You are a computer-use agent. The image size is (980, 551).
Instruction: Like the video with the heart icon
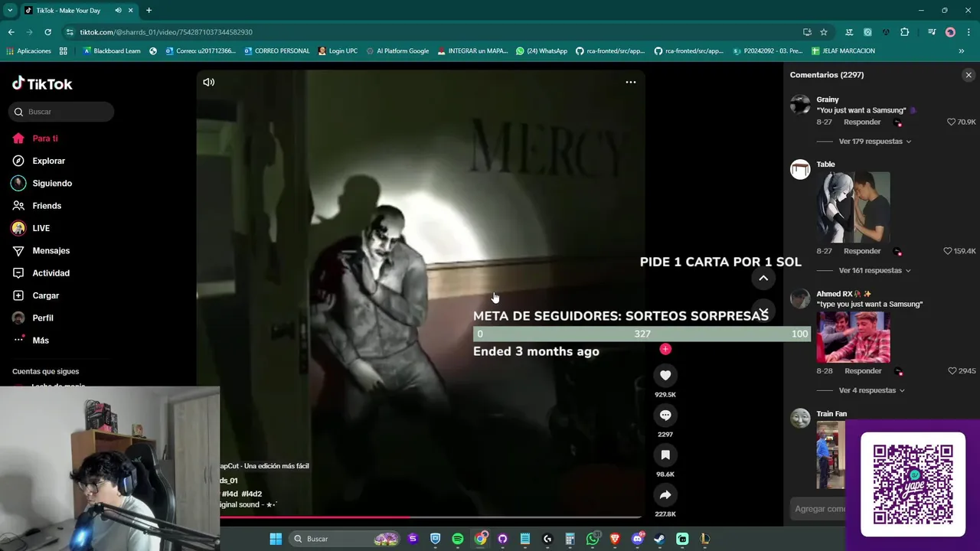pyautogui.click(x=665, y=375)
